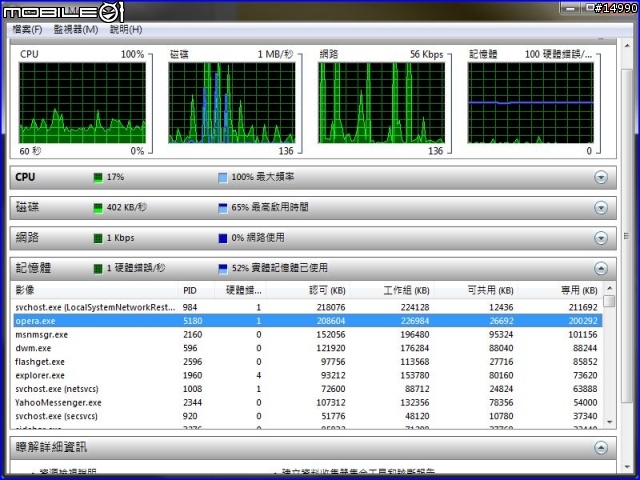Expand the 磁碟 section chevron
640x480 pixels.
pyautogui.click(x=600, y=208)
